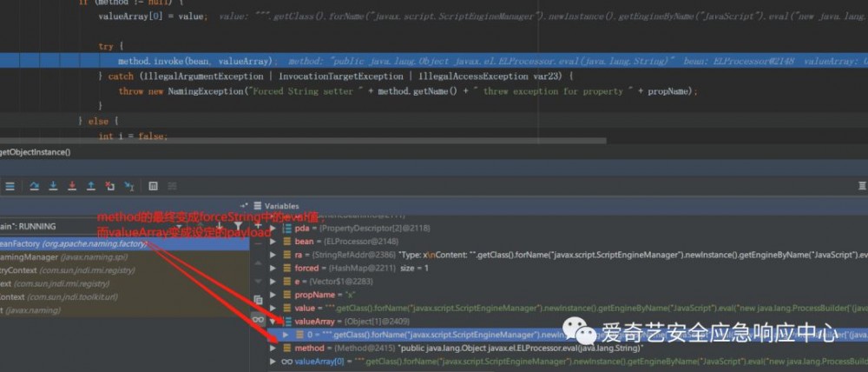The image size is (868, 372).
Task: Click the Step Over debugger icon
Action: tap(34, 186)
